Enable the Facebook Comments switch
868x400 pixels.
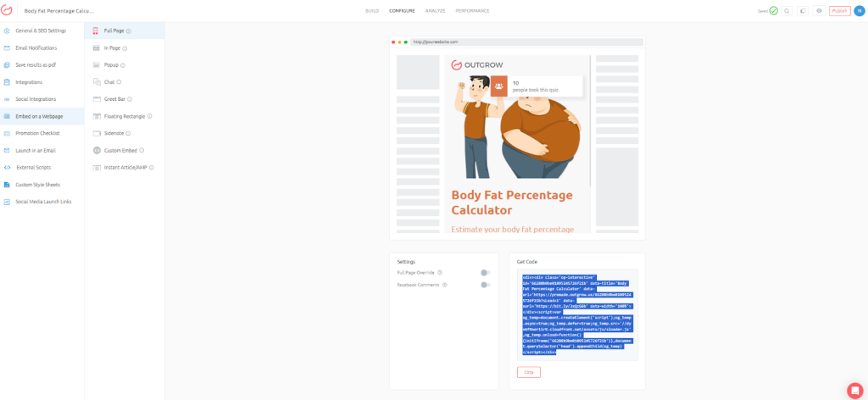[486, 285]
